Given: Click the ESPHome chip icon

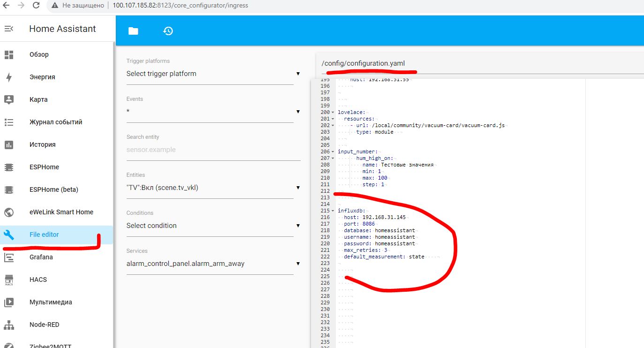Looking at the screenshot, I should 9,167.
